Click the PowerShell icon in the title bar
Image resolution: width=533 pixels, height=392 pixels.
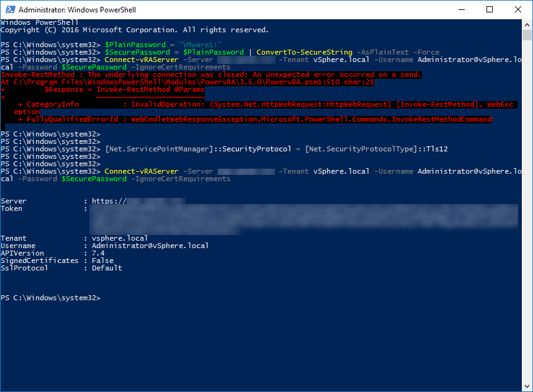(x=9, y=10)
